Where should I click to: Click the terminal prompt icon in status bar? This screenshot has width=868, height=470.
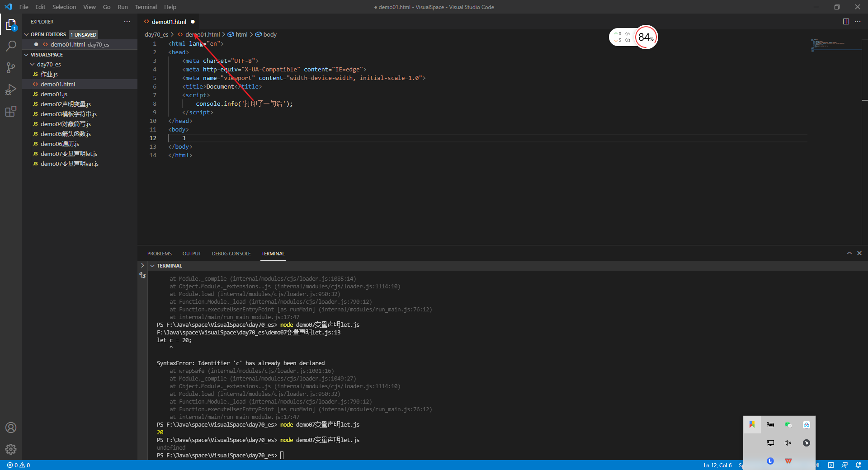831,465
